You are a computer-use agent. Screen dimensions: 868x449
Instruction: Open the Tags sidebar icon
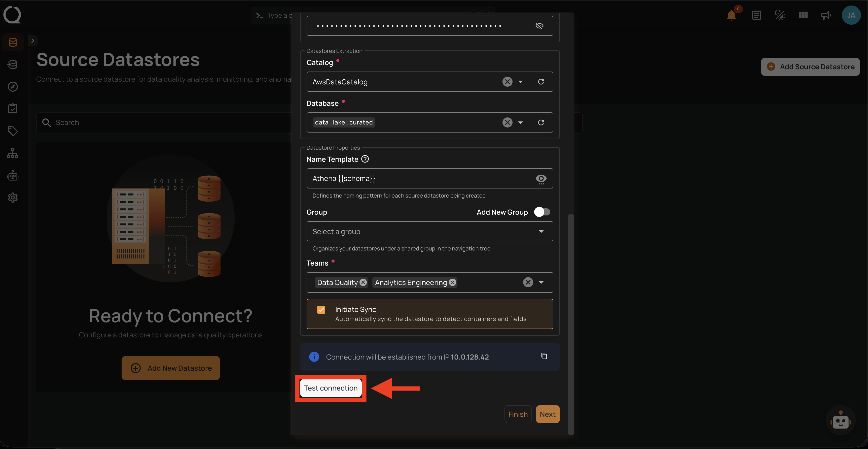tap(13, 131)
